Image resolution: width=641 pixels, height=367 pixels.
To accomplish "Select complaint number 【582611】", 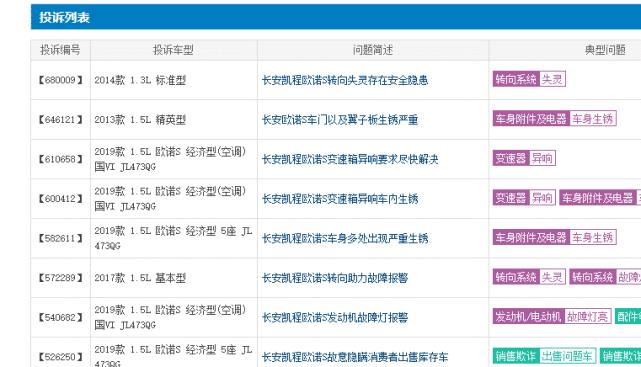I will [x=61, y=238].
